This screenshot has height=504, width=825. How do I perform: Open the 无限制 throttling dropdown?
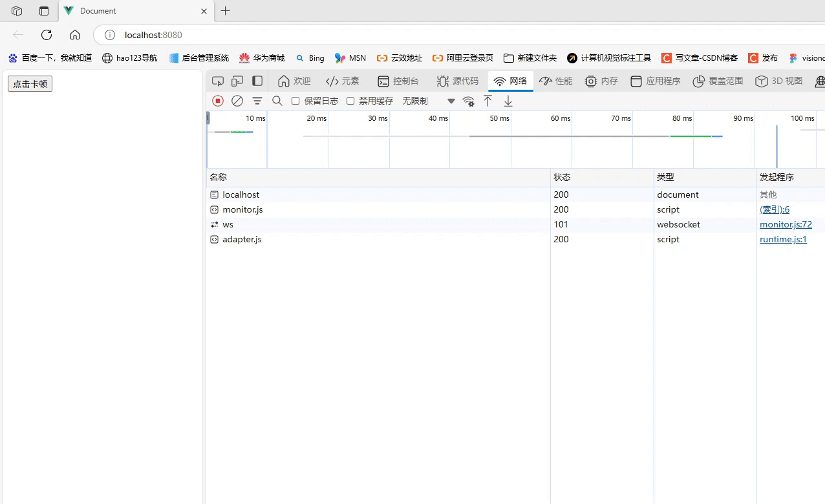[x=428, y=101]
